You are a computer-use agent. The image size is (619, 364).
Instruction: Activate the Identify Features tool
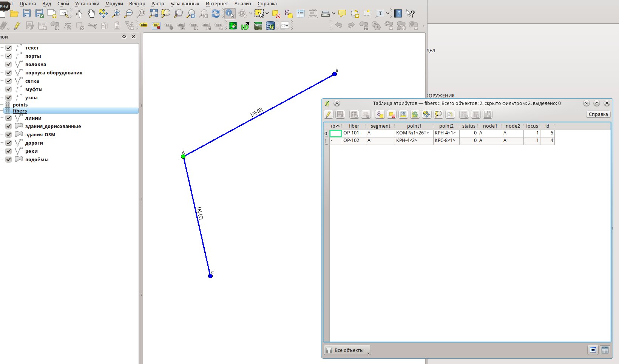pyautogui.click(x=230, y=14)
